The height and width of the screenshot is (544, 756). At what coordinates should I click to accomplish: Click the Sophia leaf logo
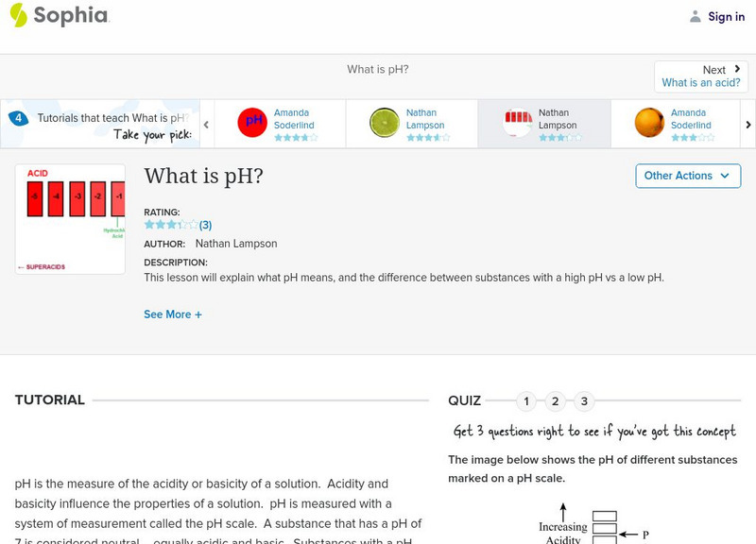17,16
